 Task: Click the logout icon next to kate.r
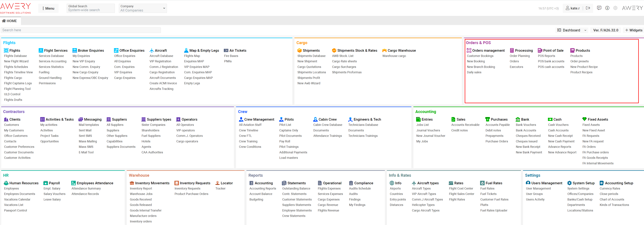pyautogui.click(x=588, y=8)
